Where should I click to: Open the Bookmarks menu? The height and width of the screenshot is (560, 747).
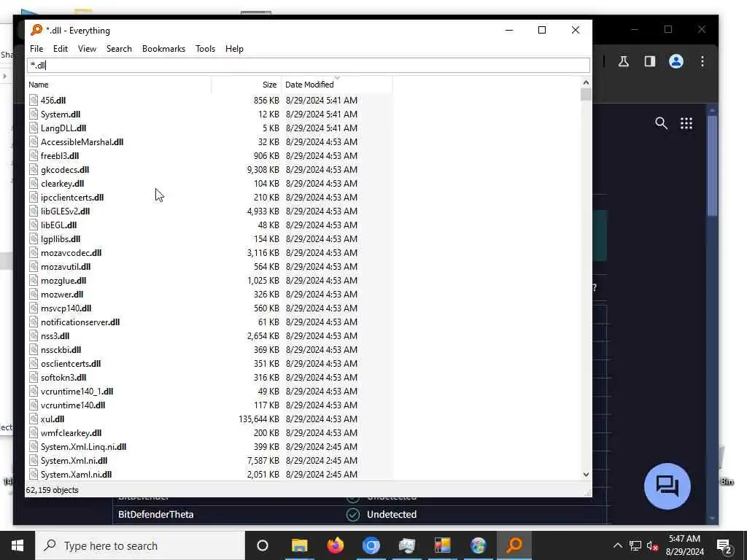163,49
